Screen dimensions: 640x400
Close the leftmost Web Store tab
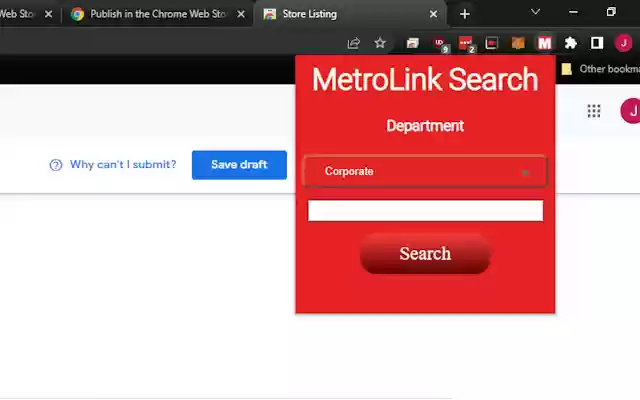click(49, 14)
